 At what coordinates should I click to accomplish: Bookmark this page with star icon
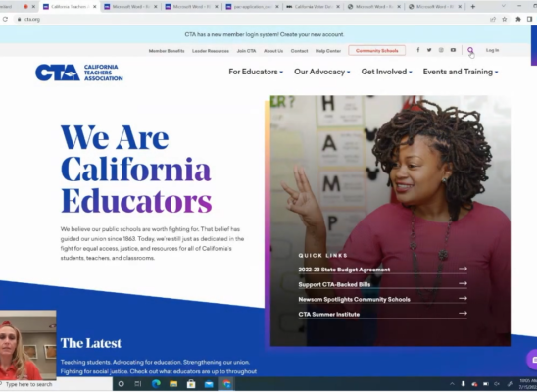tap(505, 20)
